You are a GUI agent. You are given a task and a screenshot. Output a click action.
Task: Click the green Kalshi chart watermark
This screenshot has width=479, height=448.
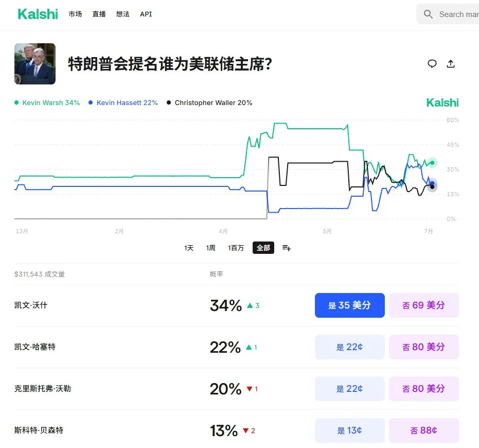[442, 103]
